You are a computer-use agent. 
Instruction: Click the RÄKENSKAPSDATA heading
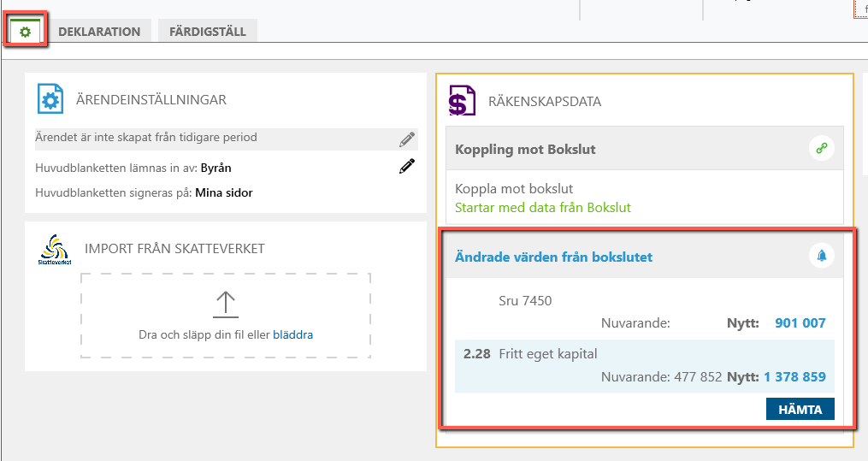click(x=545, y=102)
